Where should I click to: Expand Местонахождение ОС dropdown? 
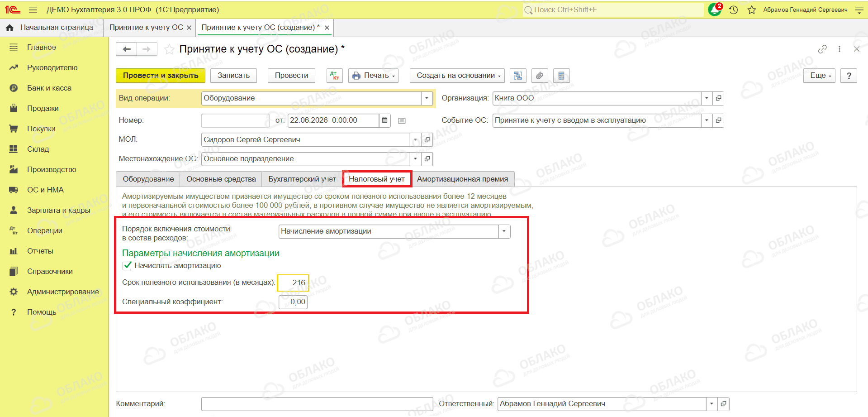[415, 159]
